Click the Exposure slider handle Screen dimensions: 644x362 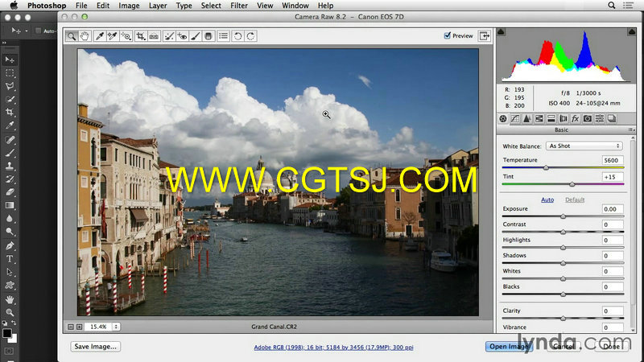pyautogui.click(x=563, y=216)
